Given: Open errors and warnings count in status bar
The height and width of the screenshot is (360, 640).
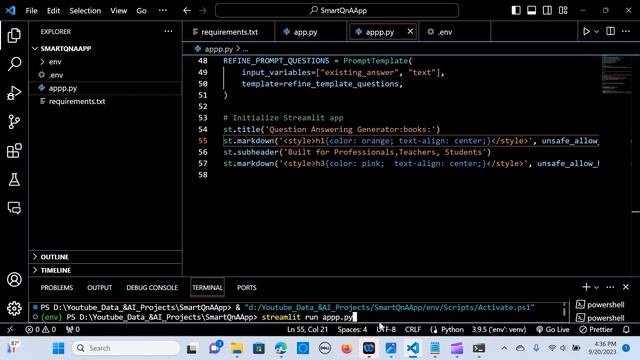Looking at the screenshot, I should (40, 329).
